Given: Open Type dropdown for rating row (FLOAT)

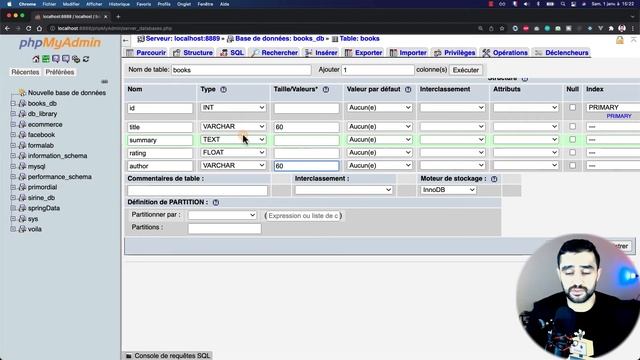Looking at the screenshot, I should [x=233, y=153].
